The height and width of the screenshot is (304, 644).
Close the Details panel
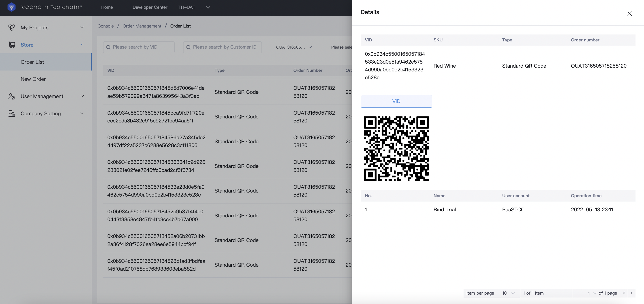click(629, 14)
